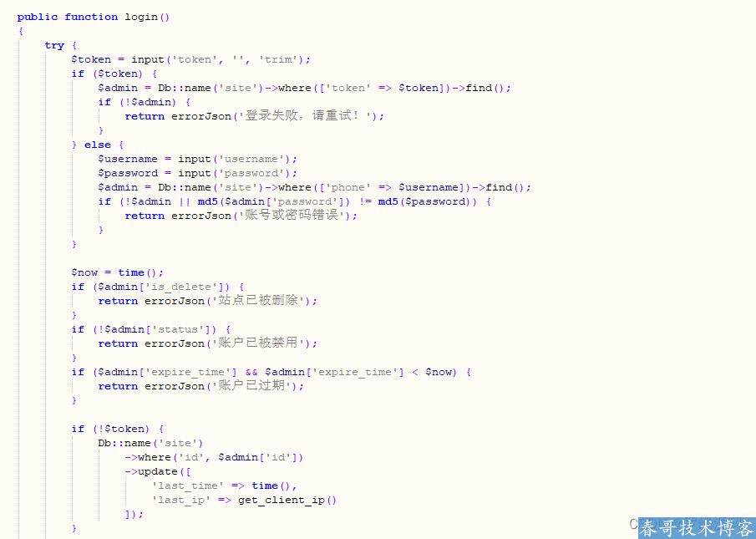The image size is (756, 539).
Task: Click the errorJson '账户已被禁用' return line
Action: [208, 343]
